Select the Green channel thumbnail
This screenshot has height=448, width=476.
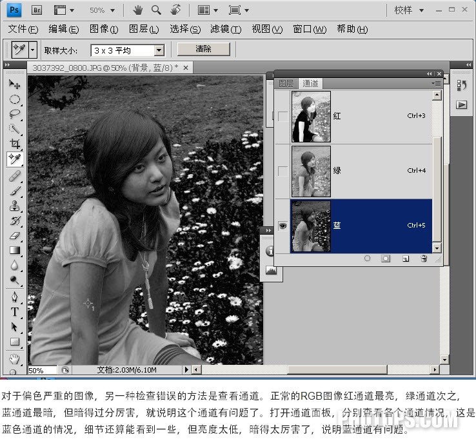coord(311,171)
